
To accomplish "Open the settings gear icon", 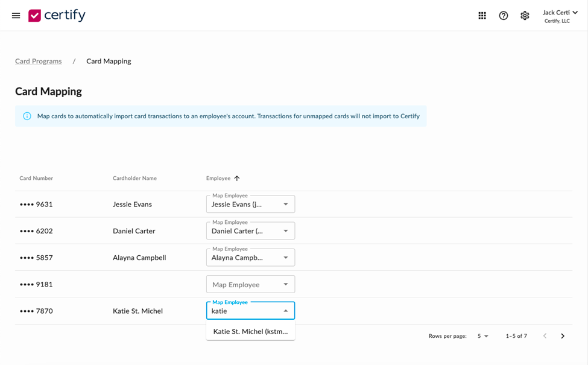I will (525, 15).
